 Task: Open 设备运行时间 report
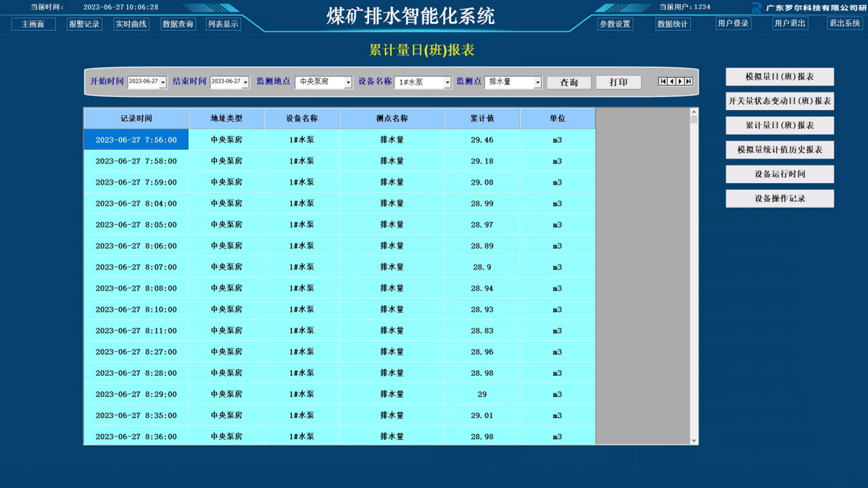pos(780,174)
